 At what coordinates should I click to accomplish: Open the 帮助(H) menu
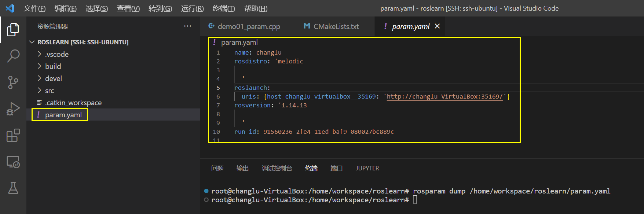[256, 8]
